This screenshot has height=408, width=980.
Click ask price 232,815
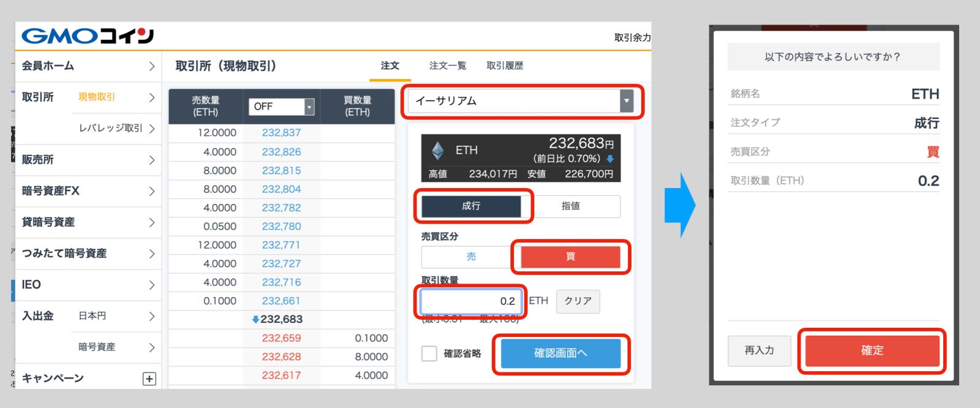coord(281,170)
